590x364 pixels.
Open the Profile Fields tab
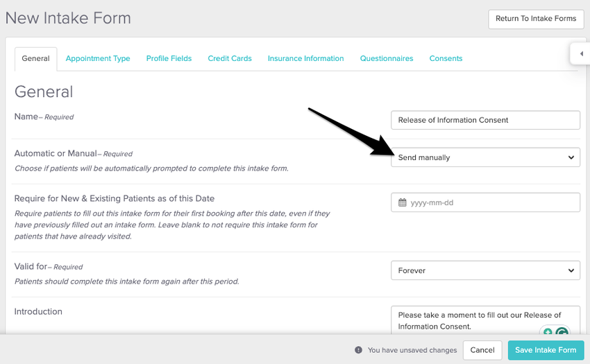[x=169, y=58]
